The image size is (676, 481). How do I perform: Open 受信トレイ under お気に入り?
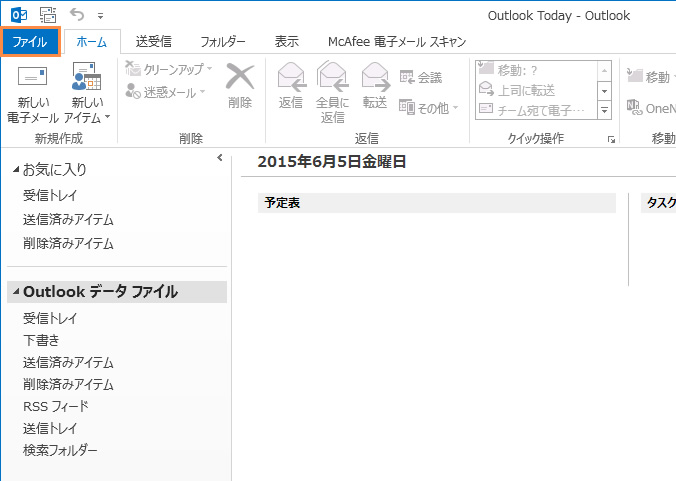pos(50,195)
